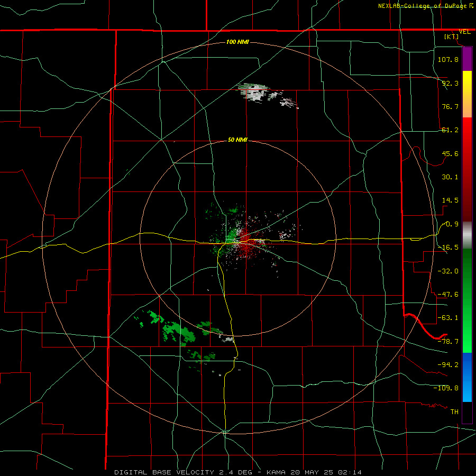This screenshot has width=476, height=476.
Task: Click the -78.7 legend value
Action: click(448, 342)
